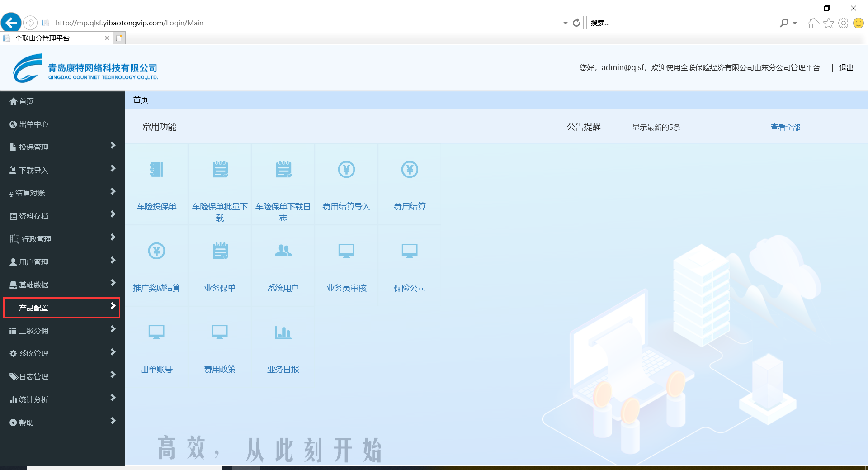Click the browser back arrow button

(x=11, y=23)
